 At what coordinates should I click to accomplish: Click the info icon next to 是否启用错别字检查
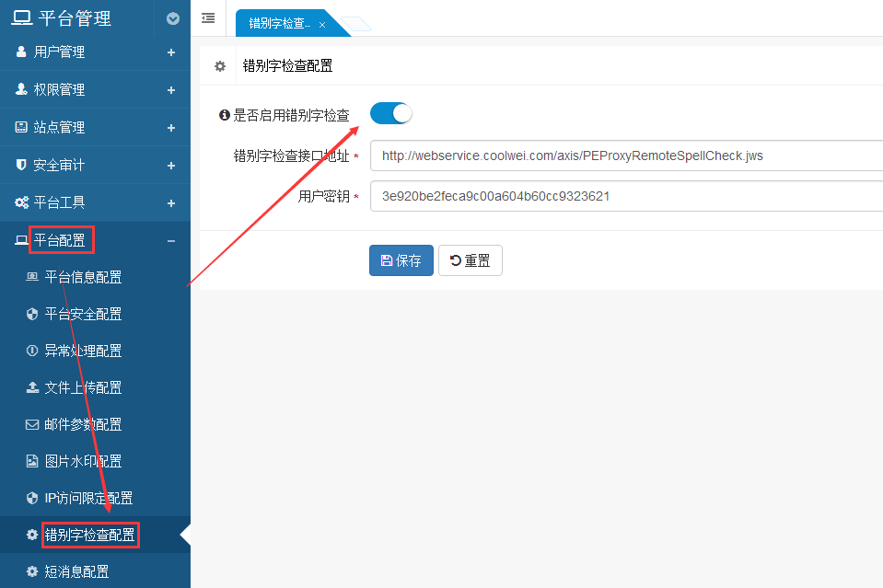[224, 115]
